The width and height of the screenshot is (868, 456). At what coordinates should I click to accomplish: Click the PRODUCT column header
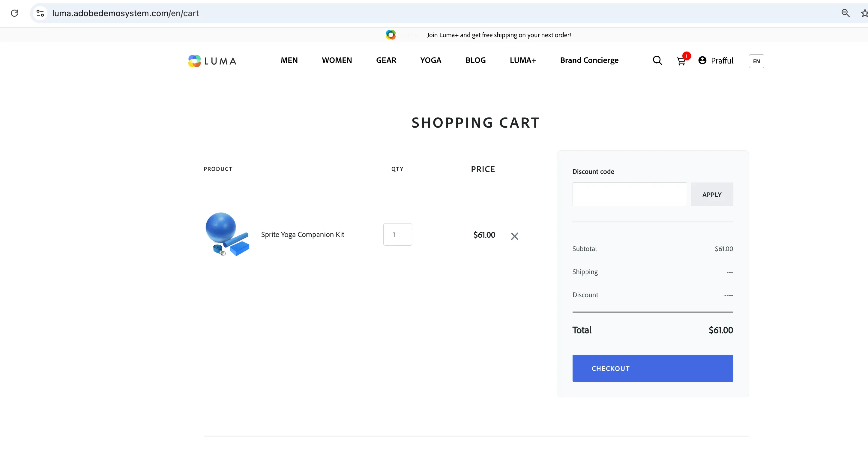pos(218,169)
